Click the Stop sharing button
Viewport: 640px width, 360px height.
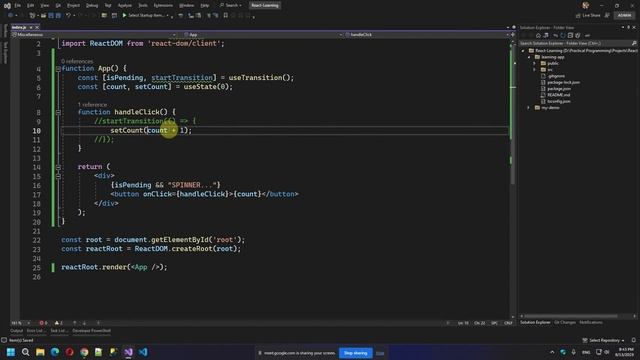[356, 353]
